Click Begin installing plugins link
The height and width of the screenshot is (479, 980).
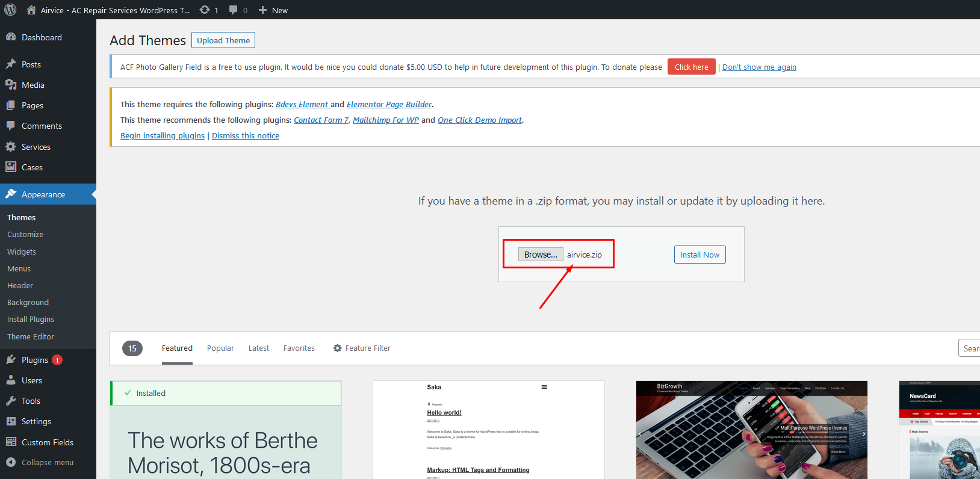tap(163, 135)
